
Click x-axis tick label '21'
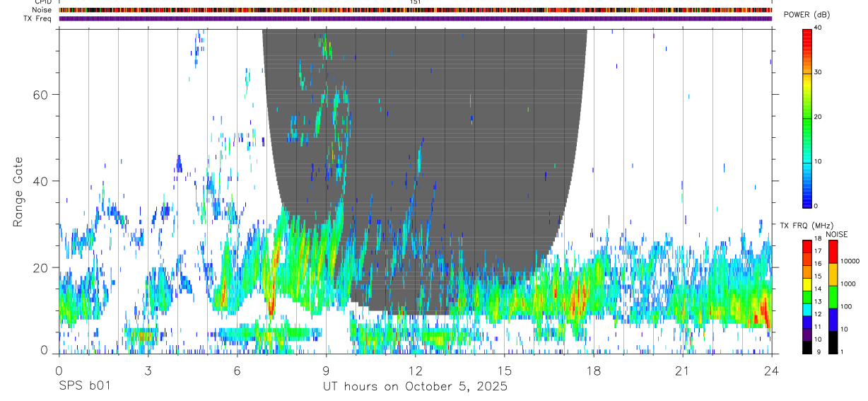click(x=682, y=371)
